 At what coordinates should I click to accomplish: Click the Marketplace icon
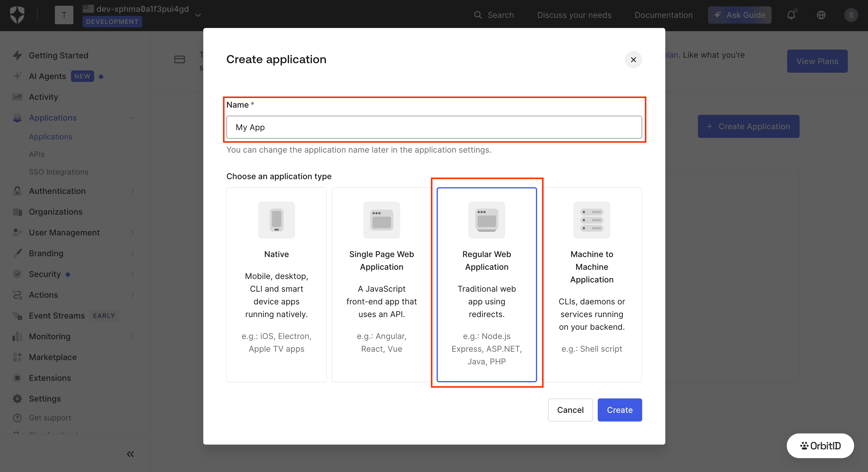17,357
